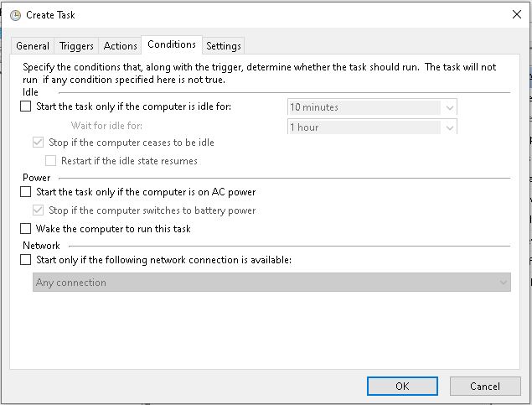
Task: Click the Create Task clock icon
Action: click(x=14, y=14)
